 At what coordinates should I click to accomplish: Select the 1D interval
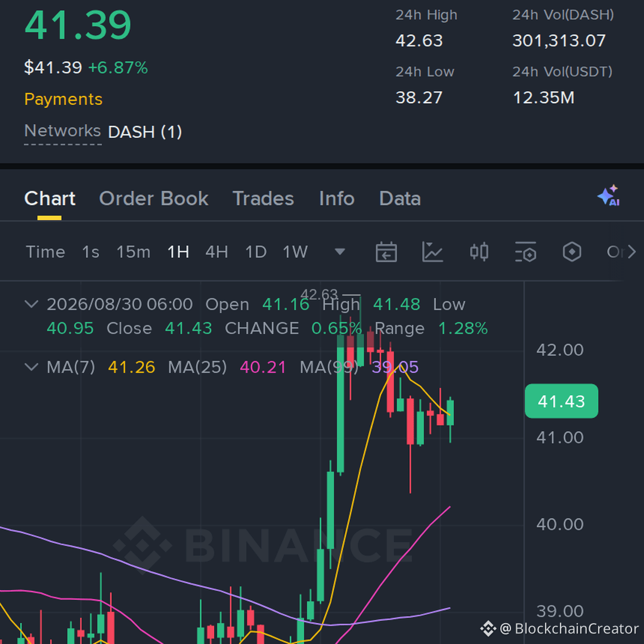(256, 252)
